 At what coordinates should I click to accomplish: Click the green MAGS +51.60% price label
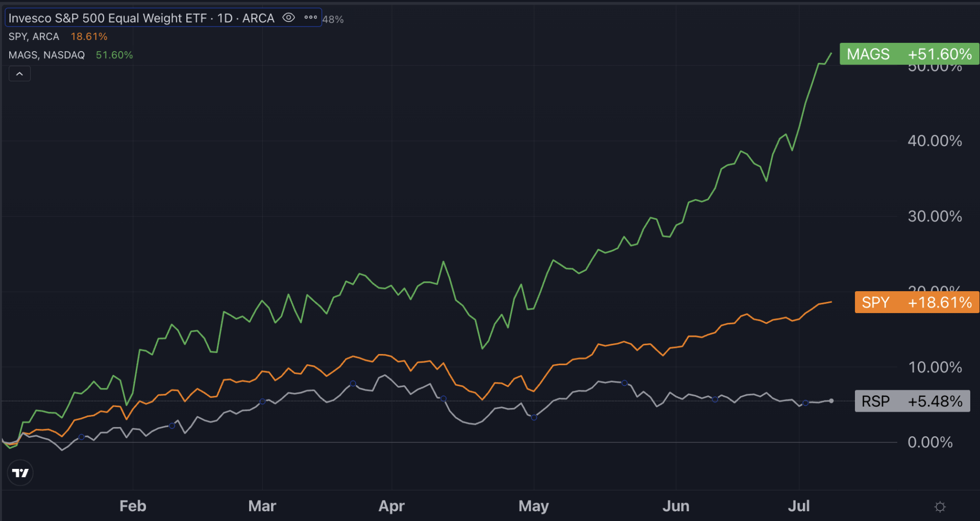coord(909,54)
